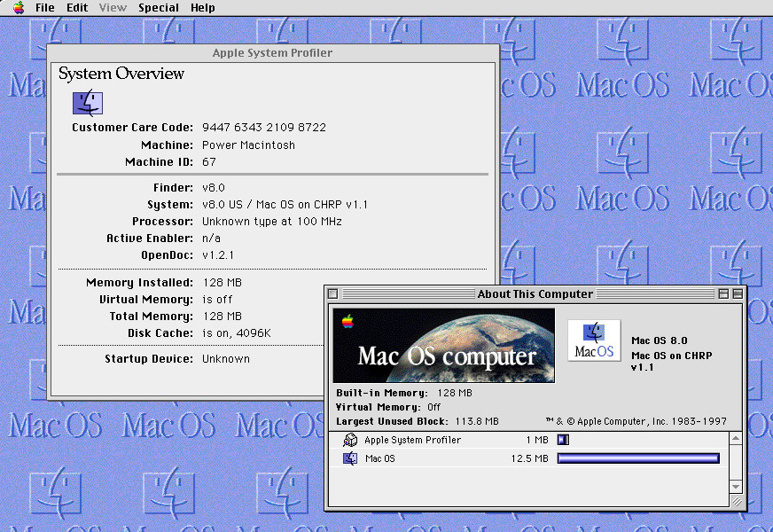773x532 pixels.
Task: Click the resize grip of About This Computer
Action: tap(737, 501)
